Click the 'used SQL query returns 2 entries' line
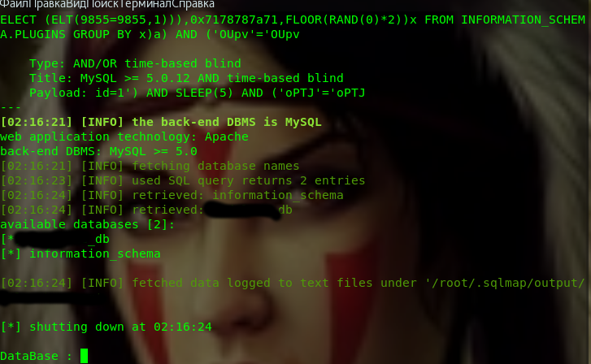Image resolution: width=591 pixels, height=364 pixels. 183,180
